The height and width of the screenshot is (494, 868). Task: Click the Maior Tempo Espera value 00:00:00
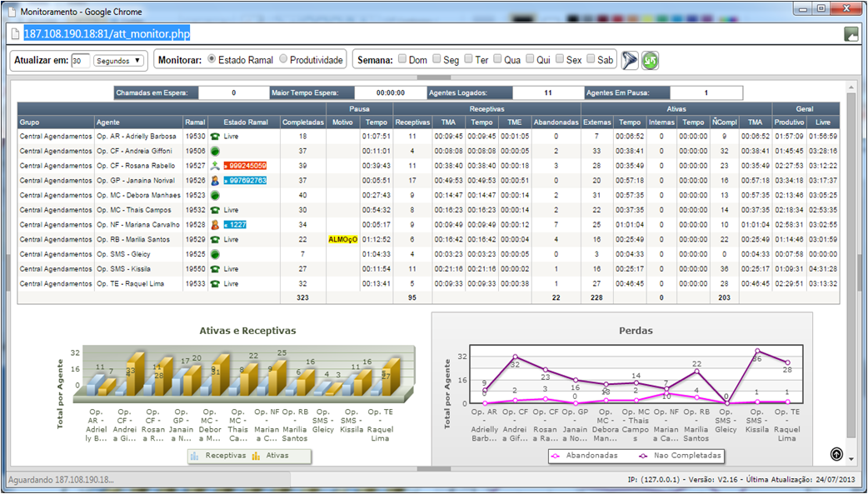pos(391,93)
